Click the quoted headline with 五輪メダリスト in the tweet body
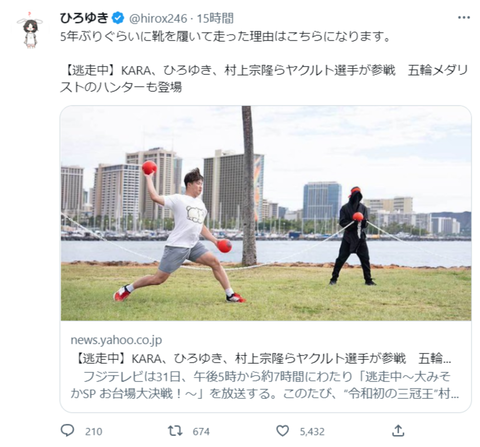The width and height of the screenshot is (480, 447). coord(264,79)
